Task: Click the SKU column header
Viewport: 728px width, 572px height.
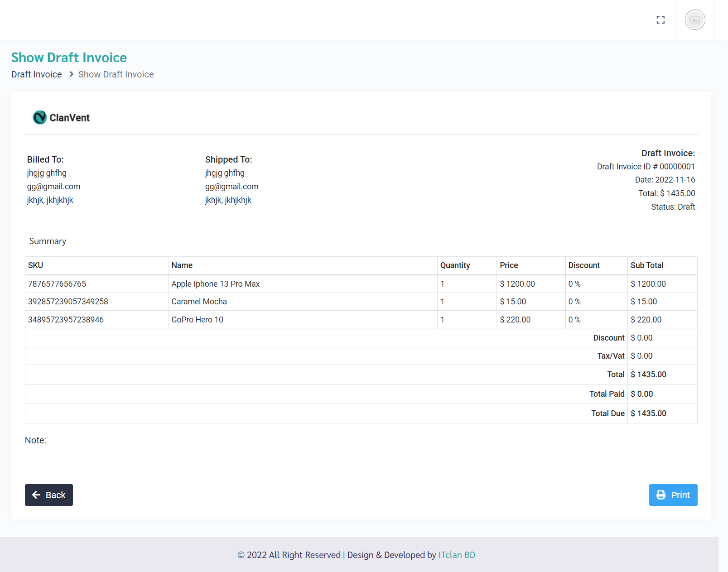Action: point(36,265)
